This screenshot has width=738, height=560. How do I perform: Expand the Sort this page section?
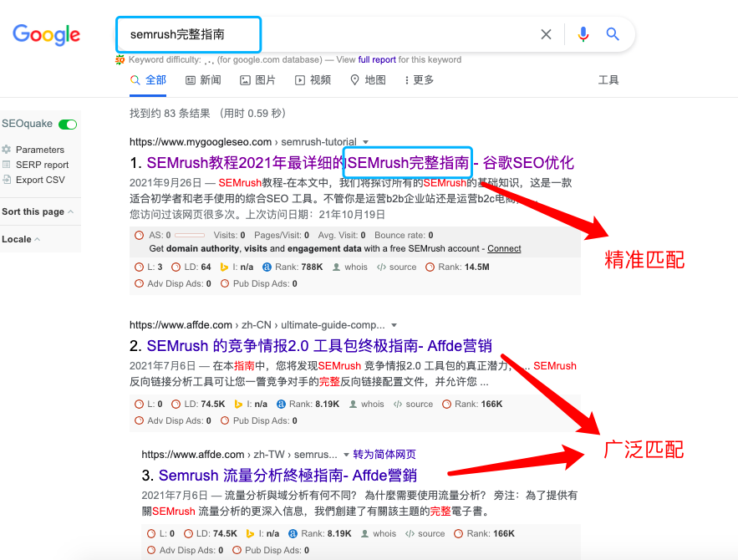(x=38, y=211)
